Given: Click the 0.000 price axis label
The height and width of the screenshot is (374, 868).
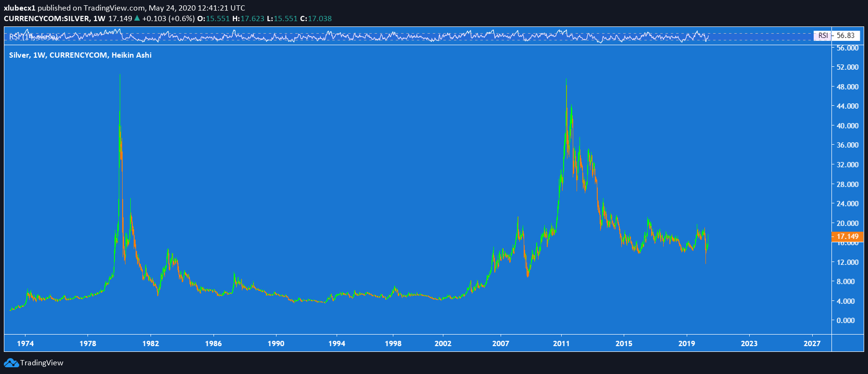Looking at the screenshot, I should pos(845,320).
